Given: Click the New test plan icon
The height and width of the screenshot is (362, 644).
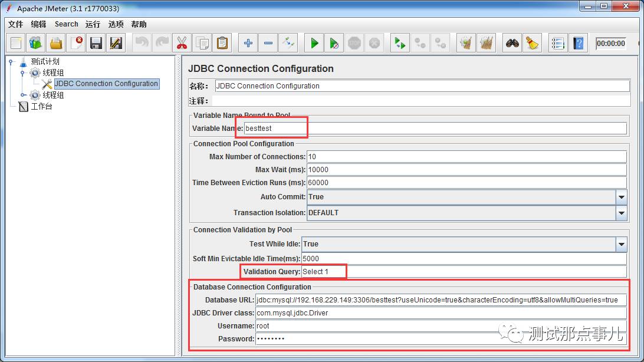Looking at the screenshot, I should pyautogui.click(x=16, y=43).
